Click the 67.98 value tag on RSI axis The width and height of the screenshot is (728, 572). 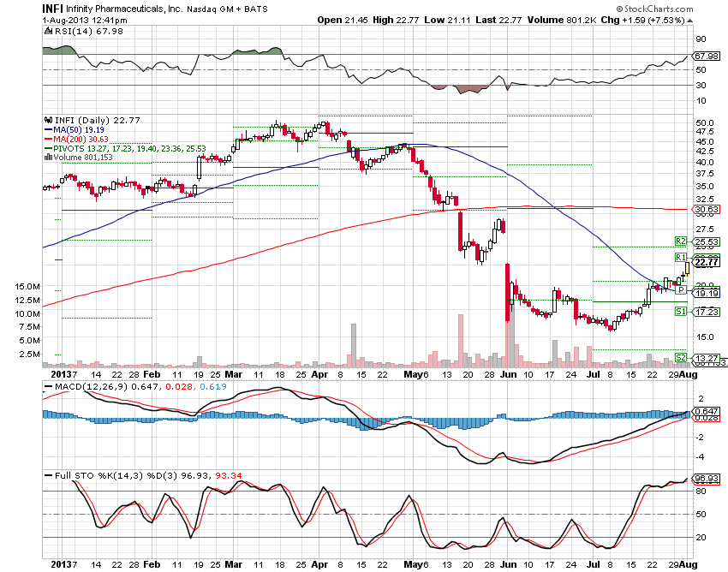click(x=707, y=57)
